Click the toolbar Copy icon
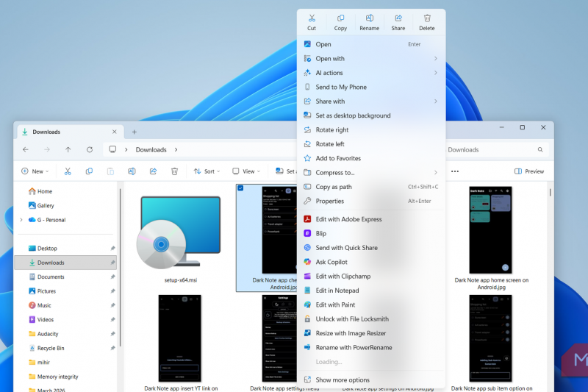The width and height of the screenshot is (588, 392). pyautogui.click(x=89, y=171)
